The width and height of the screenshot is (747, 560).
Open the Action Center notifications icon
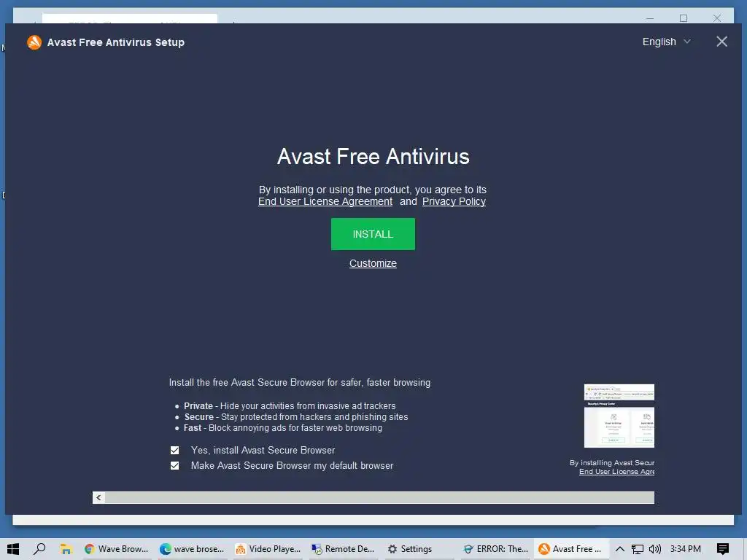tap(723, 549)
